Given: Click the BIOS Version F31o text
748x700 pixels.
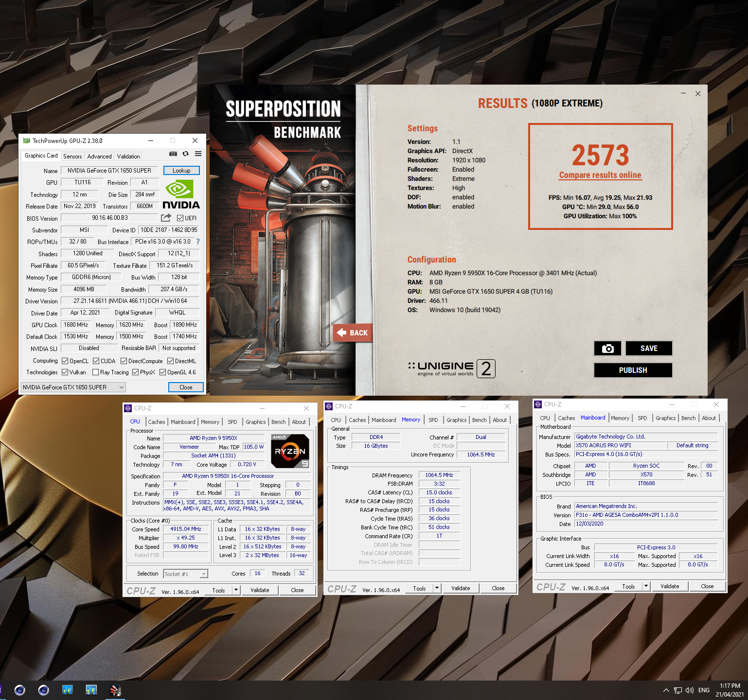Looking at the screenshot, I should 646,515.
